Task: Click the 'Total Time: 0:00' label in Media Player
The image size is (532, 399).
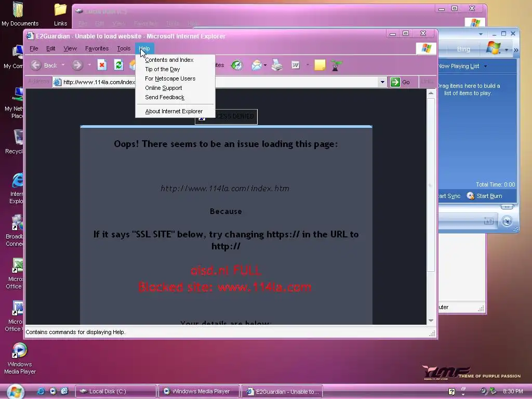Action: [x=495, y=184]
